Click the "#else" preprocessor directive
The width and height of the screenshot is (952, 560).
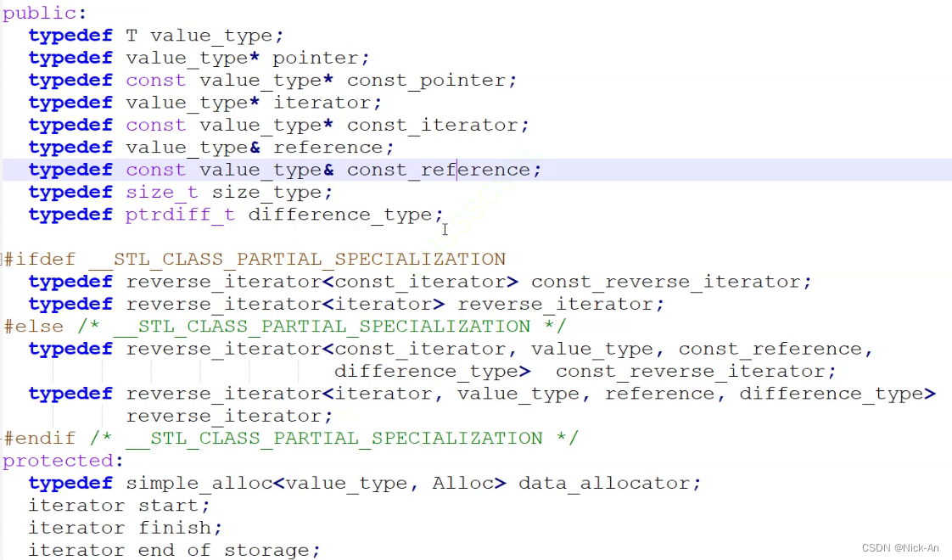33,327
